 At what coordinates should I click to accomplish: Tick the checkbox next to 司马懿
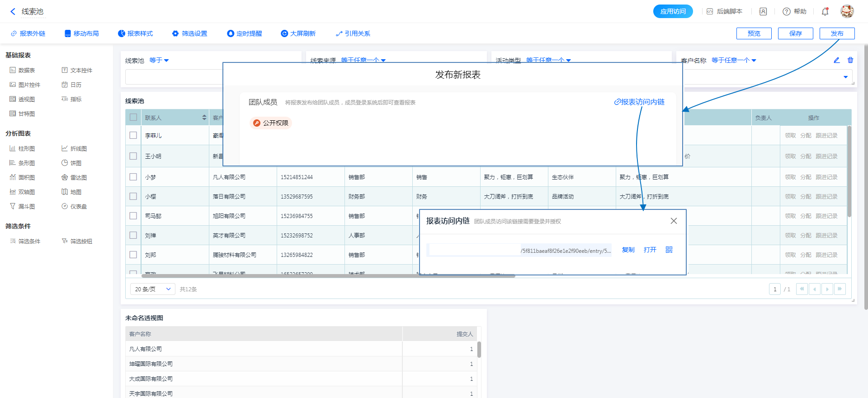point(133,216)
